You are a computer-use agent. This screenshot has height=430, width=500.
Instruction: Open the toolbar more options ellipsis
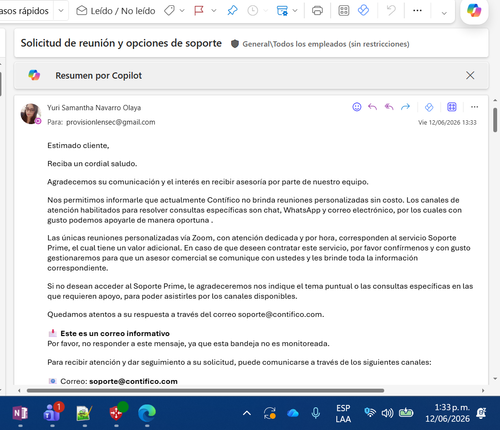coord(417,11)
